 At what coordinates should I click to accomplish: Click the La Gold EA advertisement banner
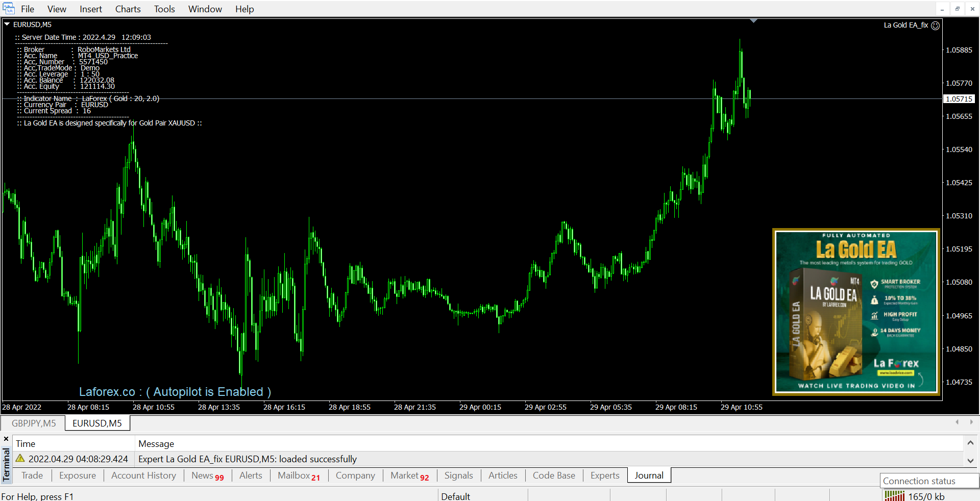856,312
